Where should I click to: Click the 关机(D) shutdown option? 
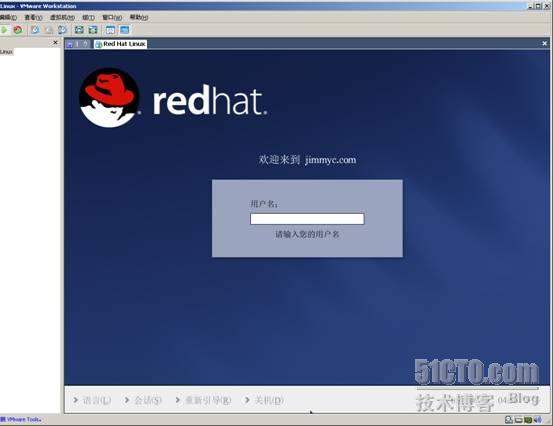pos(264,400)
